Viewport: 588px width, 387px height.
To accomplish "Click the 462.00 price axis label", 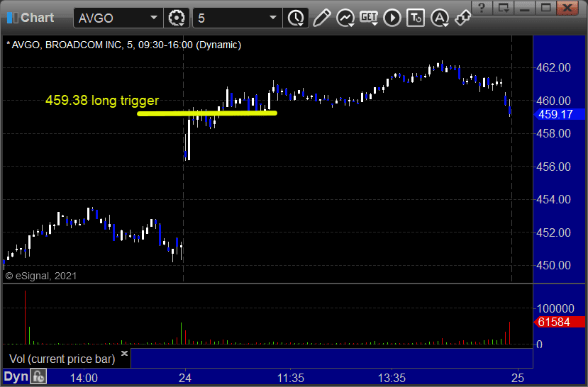I will [553, 67].
